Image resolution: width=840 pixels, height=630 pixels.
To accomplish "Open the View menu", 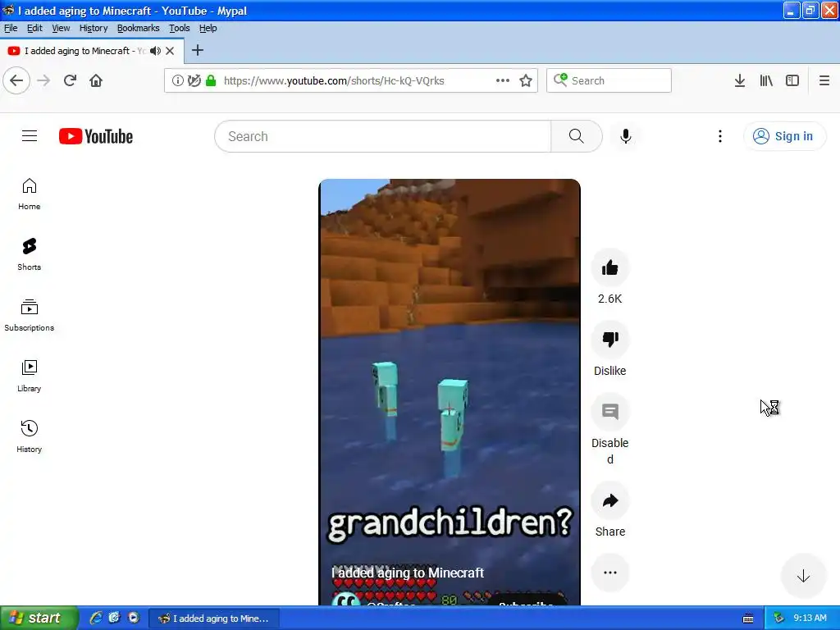I will point(61,28).
